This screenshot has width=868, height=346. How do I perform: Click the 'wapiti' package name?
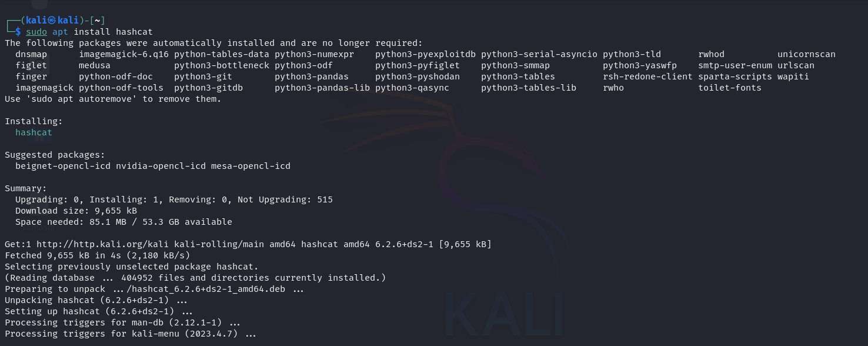793,76
